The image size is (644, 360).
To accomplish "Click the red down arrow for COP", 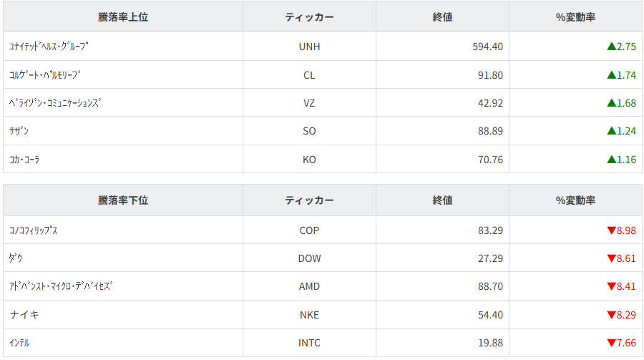I will coord(611,230).
